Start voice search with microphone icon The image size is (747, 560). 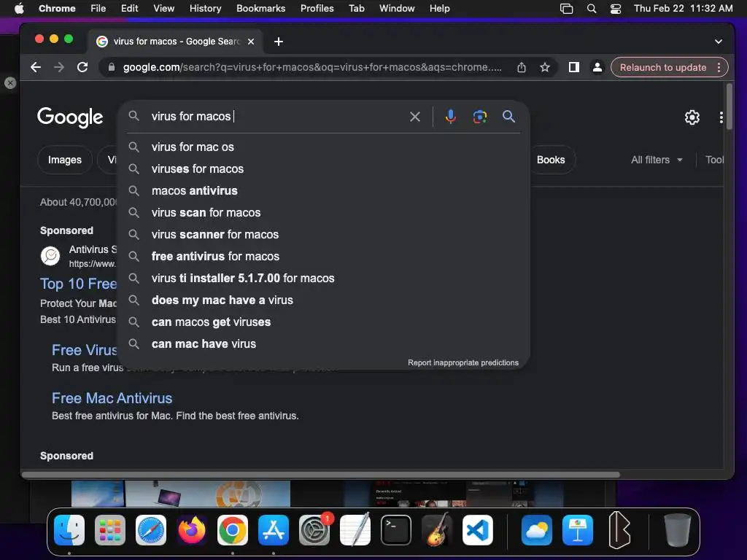coord(450,116)
